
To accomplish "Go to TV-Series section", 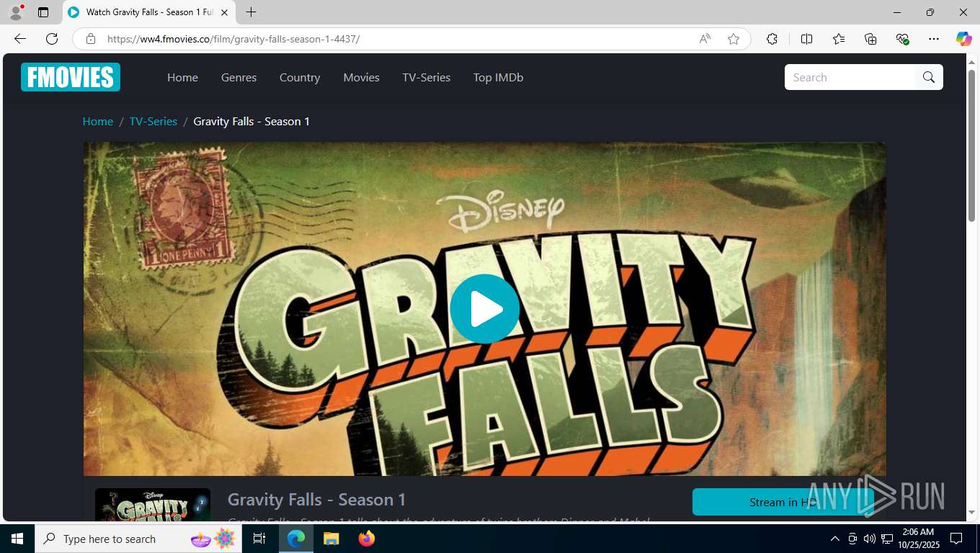I will pos(427,77).
